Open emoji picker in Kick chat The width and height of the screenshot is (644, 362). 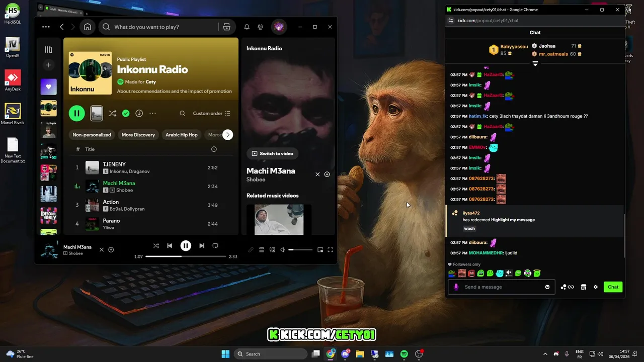[x=547, y=287]
